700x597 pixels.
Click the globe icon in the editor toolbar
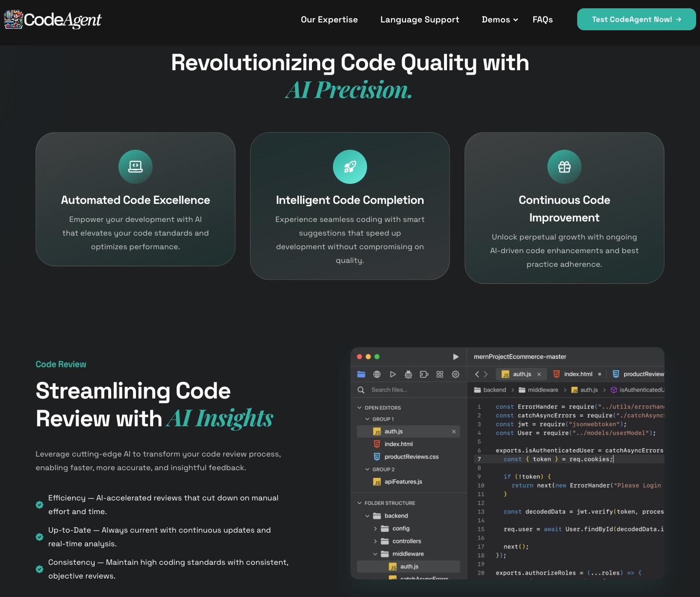pos(377,374)
